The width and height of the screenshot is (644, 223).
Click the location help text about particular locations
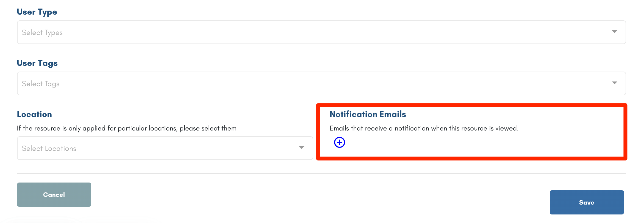coord(127,128)
